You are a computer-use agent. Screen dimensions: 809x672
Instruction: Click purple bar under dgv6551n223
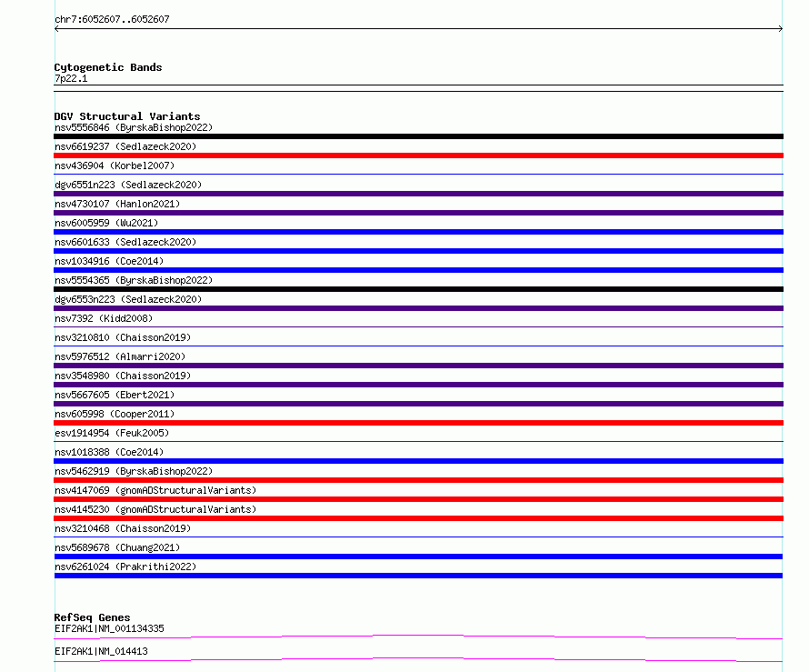418,194
